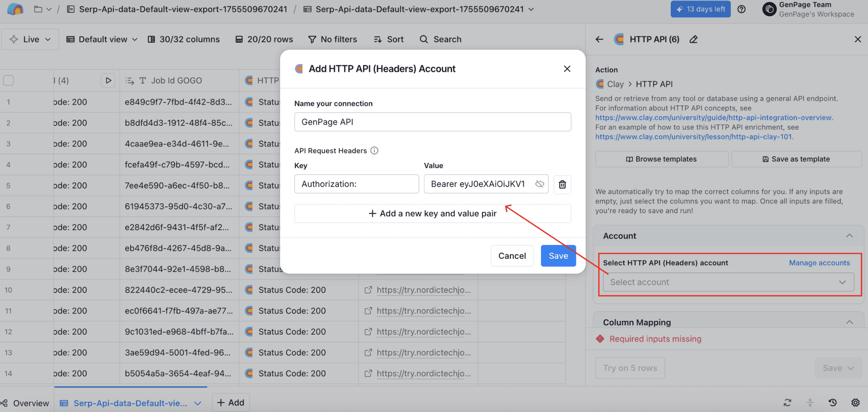Click cell e849c9f7-7fbd-4f42-8d3...
The width and height of the screenshot is (868, 412).
tap(179, 102)
